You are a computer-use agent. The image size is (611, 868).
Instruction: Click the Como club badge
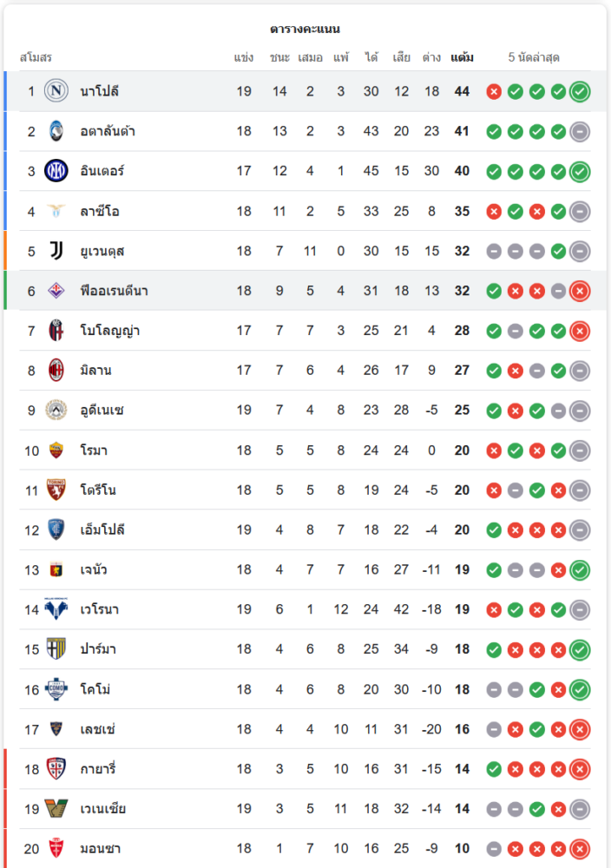click(56, 689)
